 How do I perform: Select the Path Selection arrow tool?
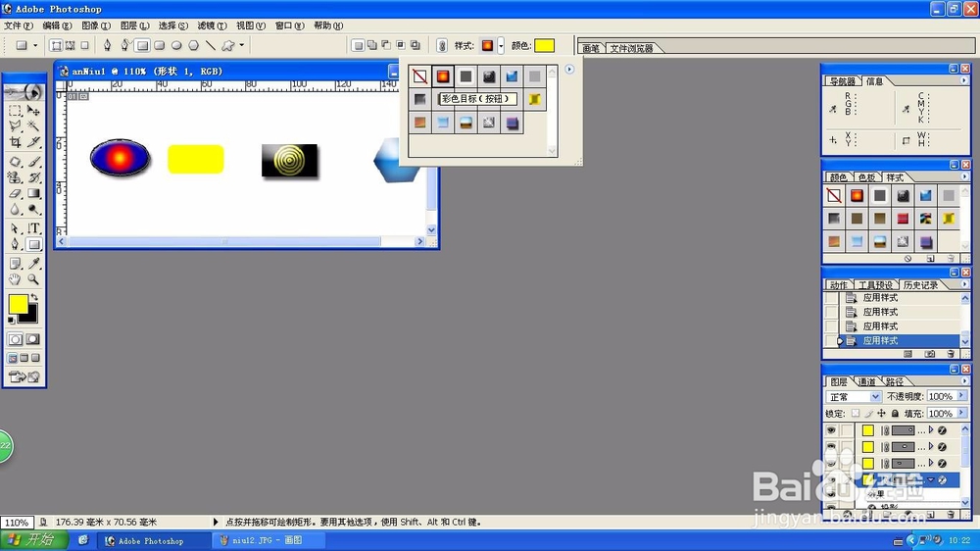(x=15, y=228)
